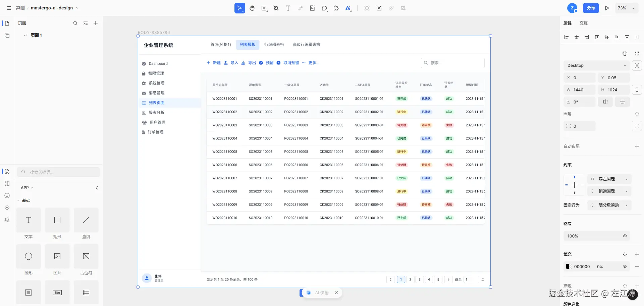Hide the 000000 fill with eye icon
Image resolution: width=644 pixels, height=306 pixels.
tap(625, 267)
